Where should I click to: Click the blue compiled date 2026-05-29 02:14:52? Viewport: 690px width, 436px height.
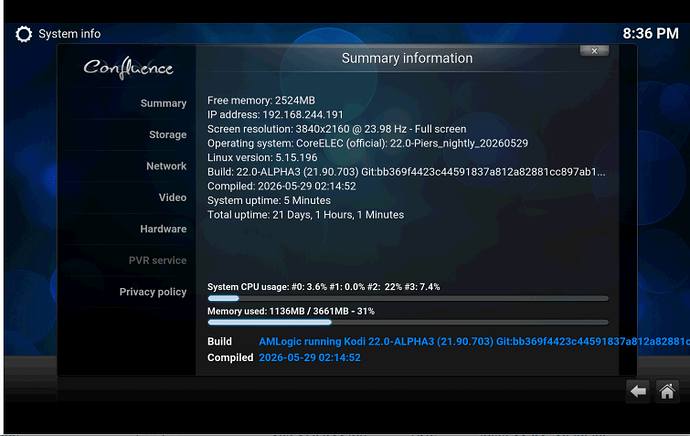309,358
